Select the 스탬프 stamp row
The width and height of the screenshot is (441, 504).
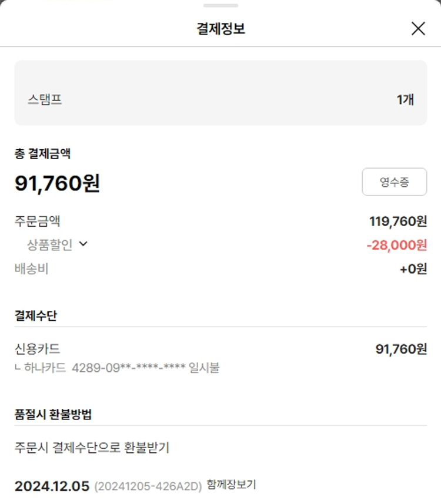[220, 99]
